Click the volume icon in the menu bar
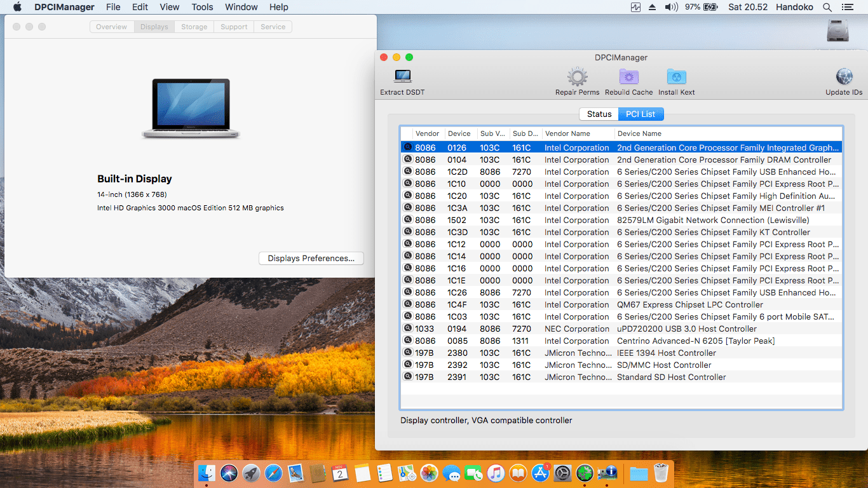 click(x=672, y=7)
